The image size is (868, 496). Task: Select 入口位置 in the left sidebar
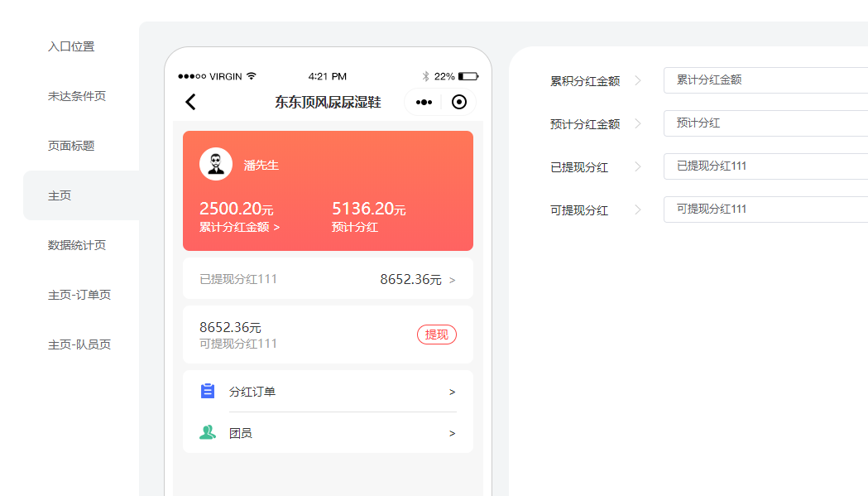tap(71, 46)
